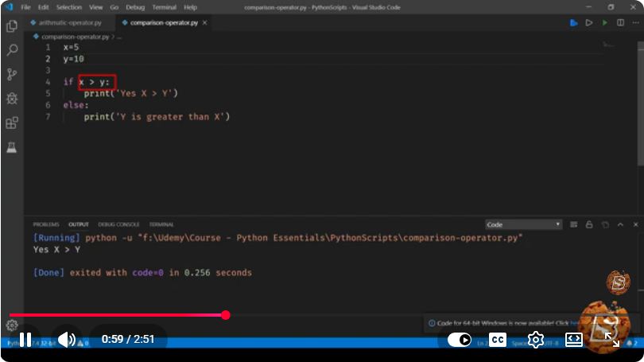
Task: Open the Terminal menu
Action: [164, 7]
